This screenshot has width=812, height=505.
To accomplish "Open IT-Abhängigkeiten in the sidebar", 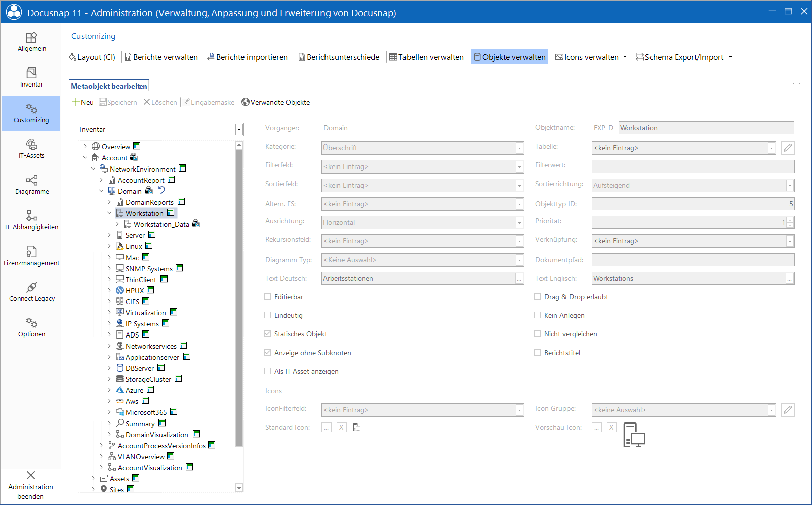I will click(31, 221).
